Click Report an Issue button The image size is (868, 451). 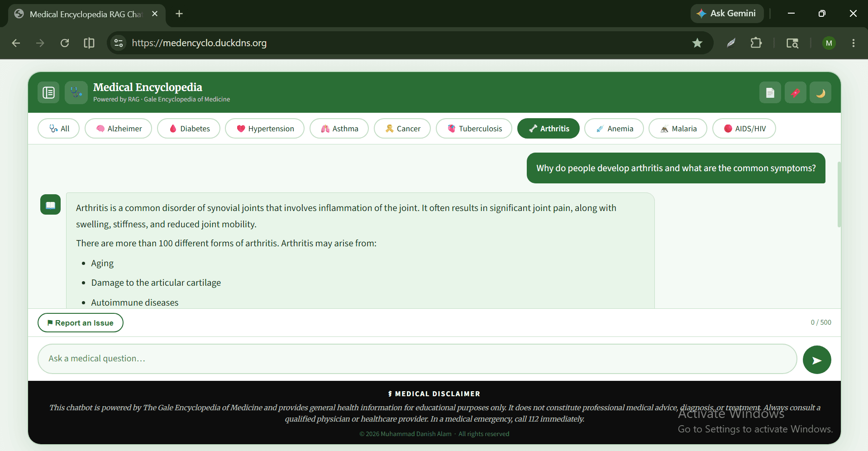click(81, 323)
